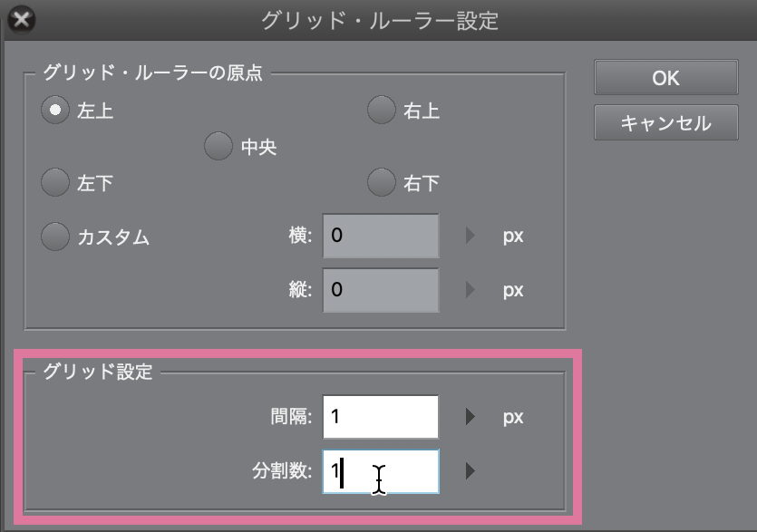757x532 pixels.
Task: Pick the 右下 origin radio button
Action: pos(382,182)
